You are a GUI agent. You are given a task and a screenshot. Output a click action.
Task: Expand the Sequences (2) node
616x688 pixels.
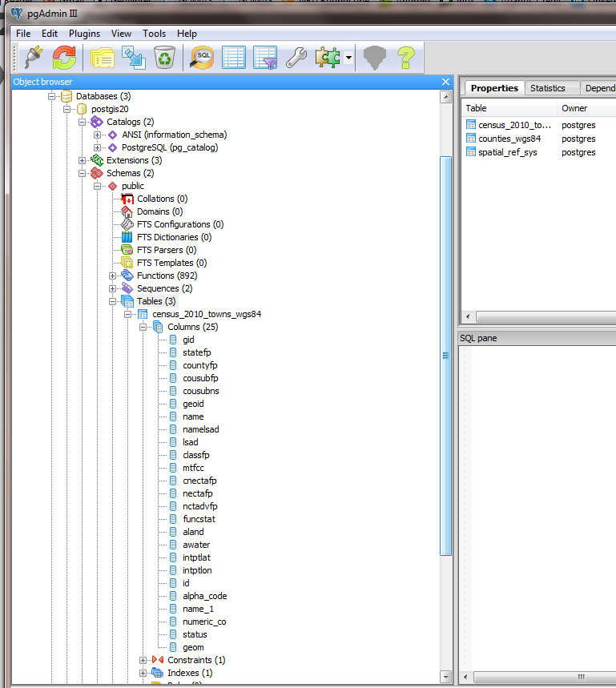pos(113,288)
